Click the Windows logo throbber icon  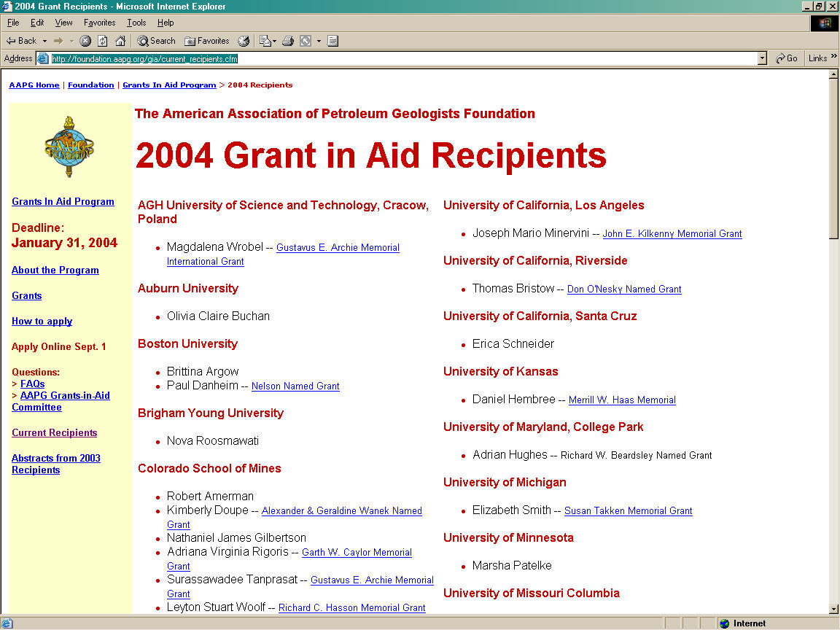click(x=824, y=23)
